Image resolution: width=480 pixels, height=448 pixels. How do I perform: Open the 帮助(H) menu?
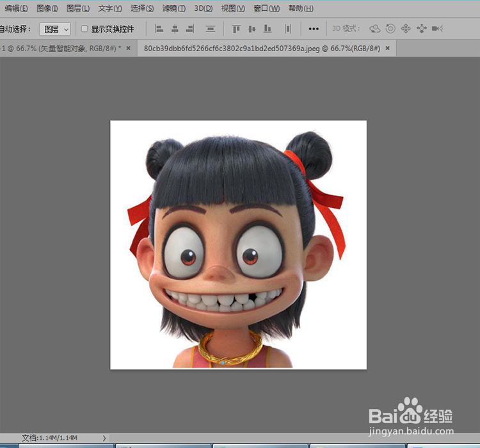[301, 8]
